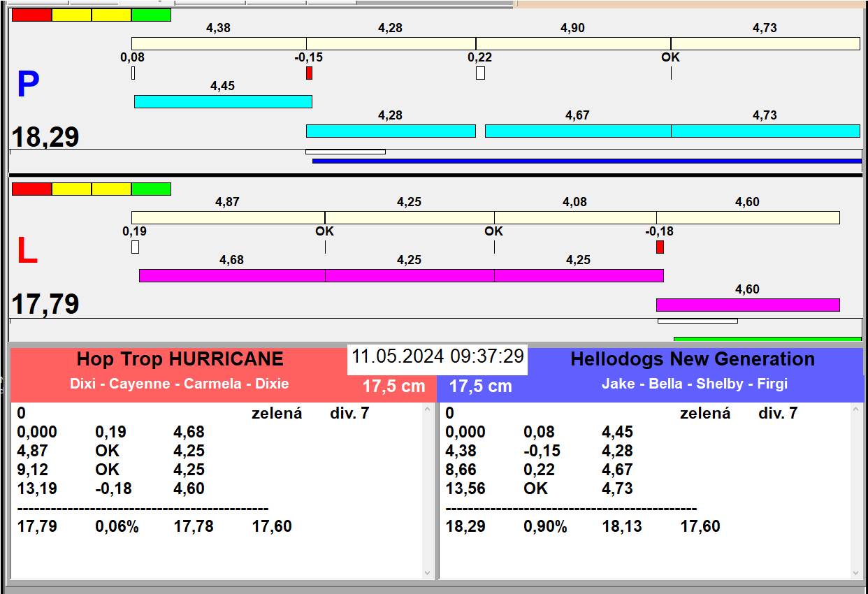Click the red L lane letter
This screenshot has height=594, width=868.
(27, 252)
